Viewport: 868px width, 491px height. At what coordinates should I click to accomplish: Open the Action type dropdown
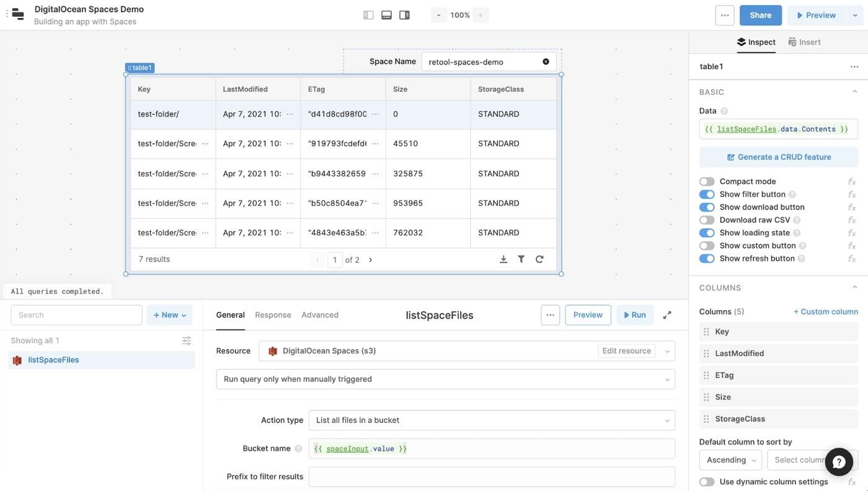(491, 420)
